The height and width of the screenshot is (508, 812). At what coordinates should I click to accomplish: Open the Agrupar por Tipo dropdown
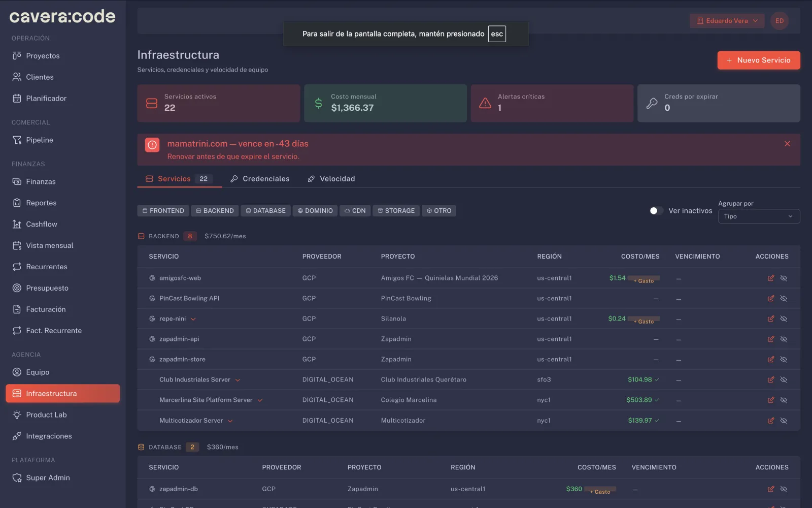click(x=759, y=216)
